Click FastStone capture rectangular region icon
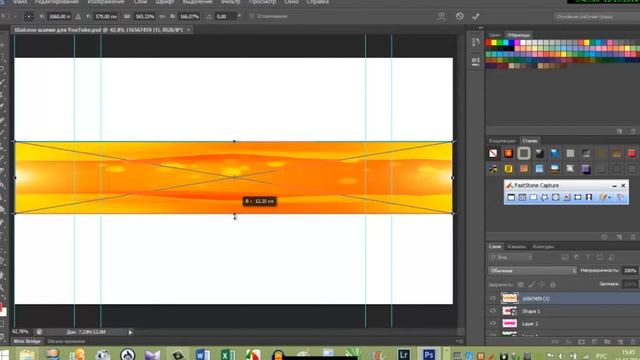 [533, 197]
